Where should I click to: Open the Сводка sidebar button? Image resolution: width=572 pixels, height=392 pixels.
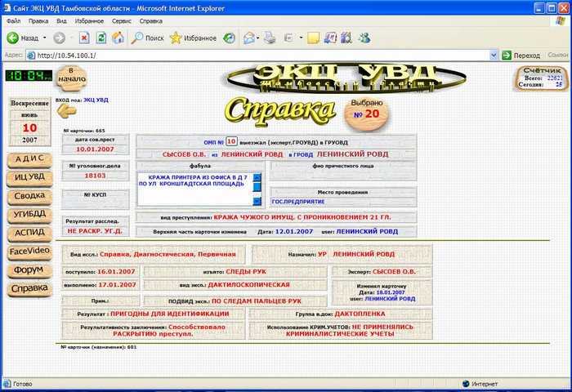point(29,196)
